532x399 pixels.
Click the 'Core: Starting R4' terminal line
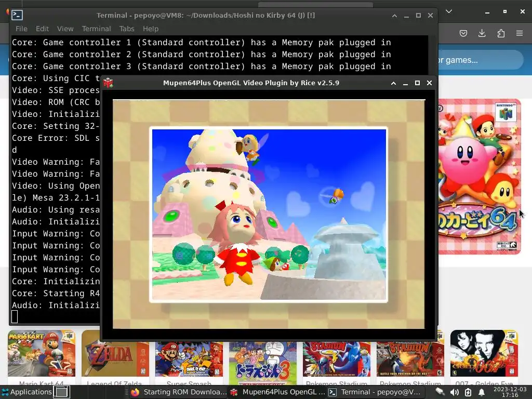click(56, 294)
